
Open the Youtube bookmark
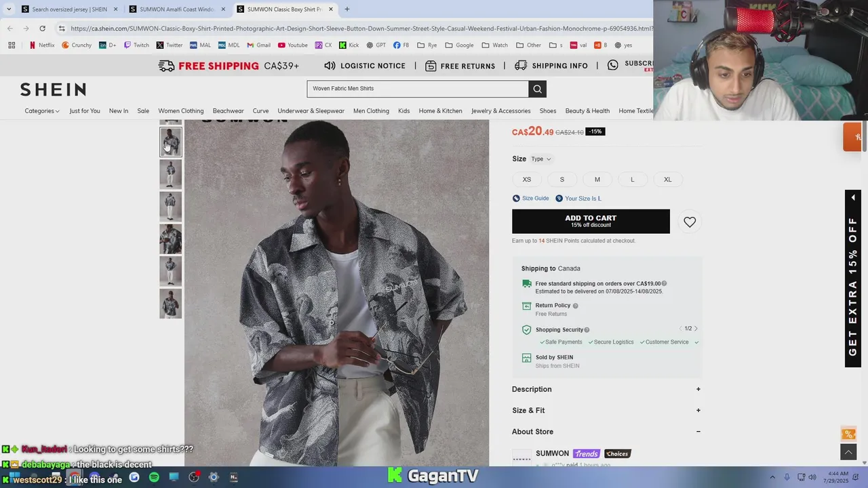[292, 45]
